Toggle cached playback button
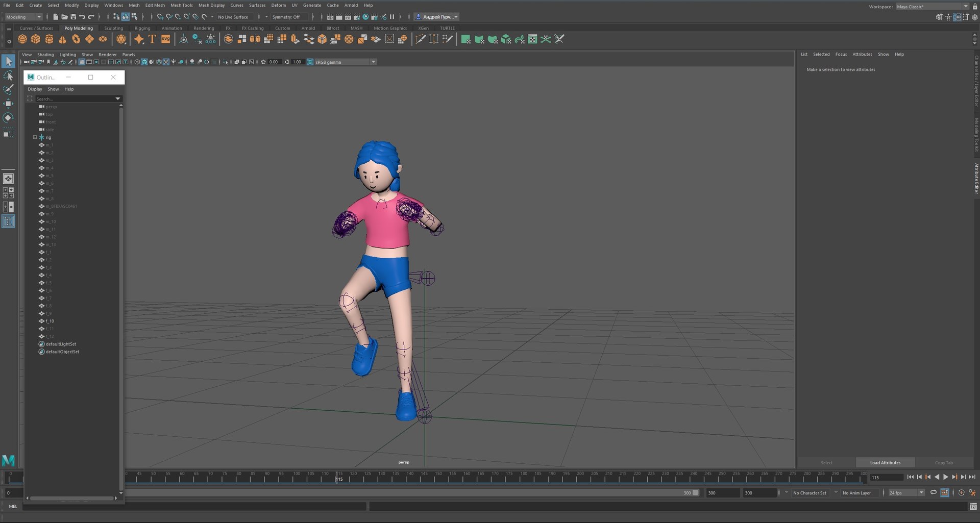The image size is (980, 523). click(x=945, y=493)
